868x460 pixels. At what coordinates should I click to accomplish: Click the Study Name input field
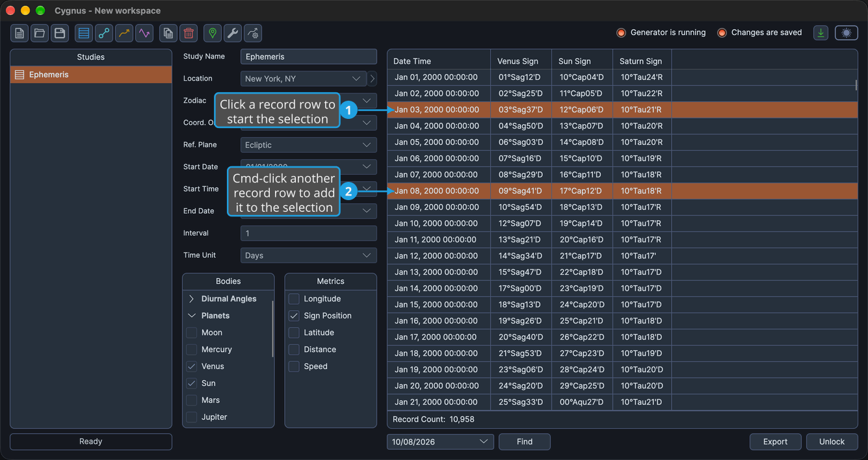309,57
